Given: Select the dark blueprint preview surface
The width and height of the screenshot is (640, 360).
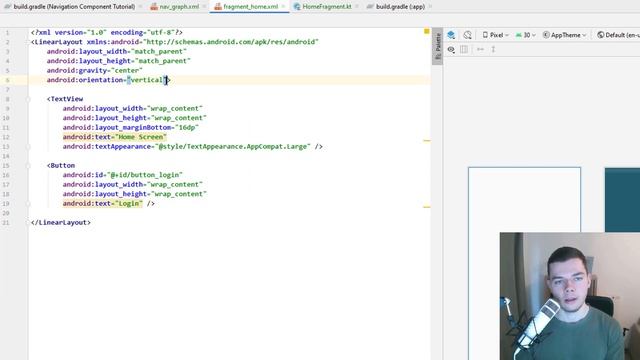Looking at the screenshot, I should point(622,200).
